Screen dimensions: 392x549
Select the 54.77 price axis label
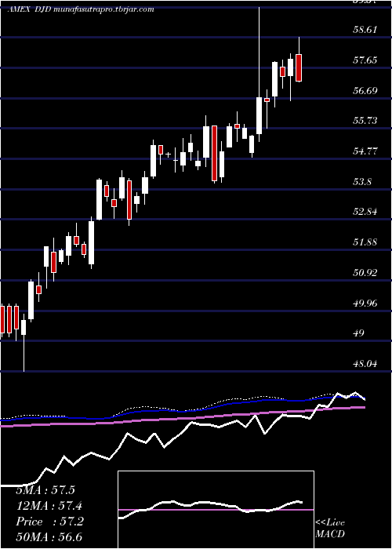click(x=365, y=151)
